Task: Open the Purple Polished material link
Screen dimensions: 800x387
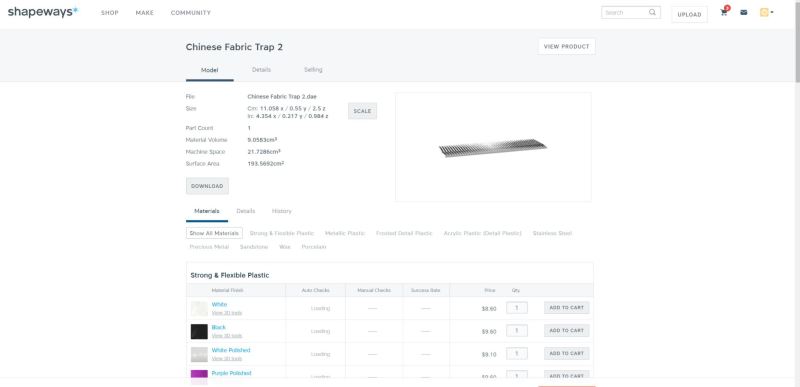Action: [232, 373]
